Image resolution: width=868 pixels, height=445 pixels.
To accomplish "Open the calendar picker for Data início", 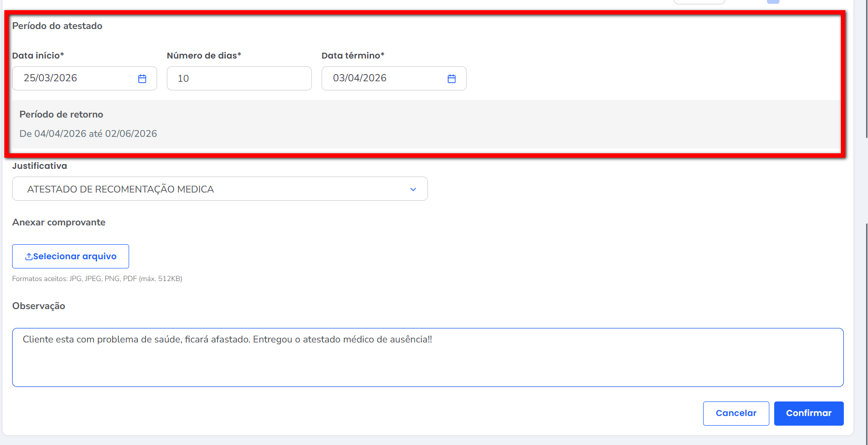I will point(142,79).
